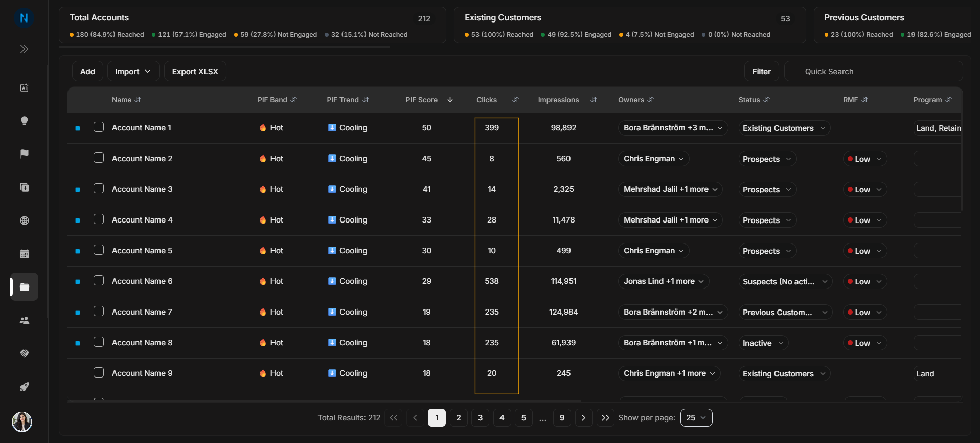Sort by PIF Score arrow icon
This screenshot has width=980, height=443.
click(x=450, y=100)
